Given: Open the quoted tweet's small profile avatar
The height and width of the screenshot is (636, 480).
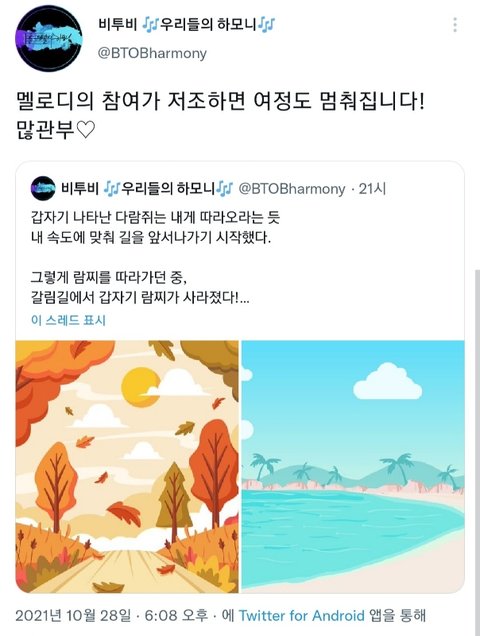Looking at the screenshot, I should tap(43, 188).
